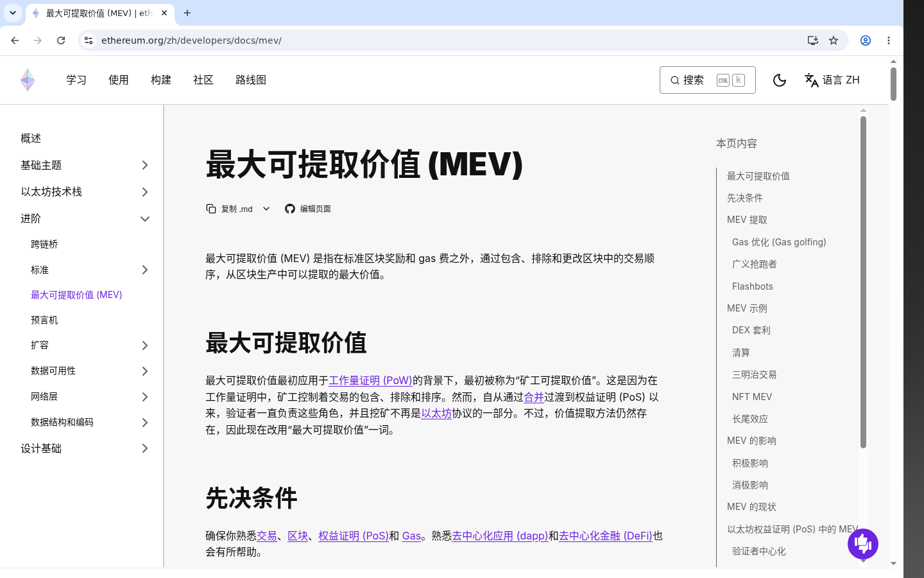The height and width of the screenshot is (578, 924).
Task: Follow Gas link in prerequisites
Action: coord(411,536)
